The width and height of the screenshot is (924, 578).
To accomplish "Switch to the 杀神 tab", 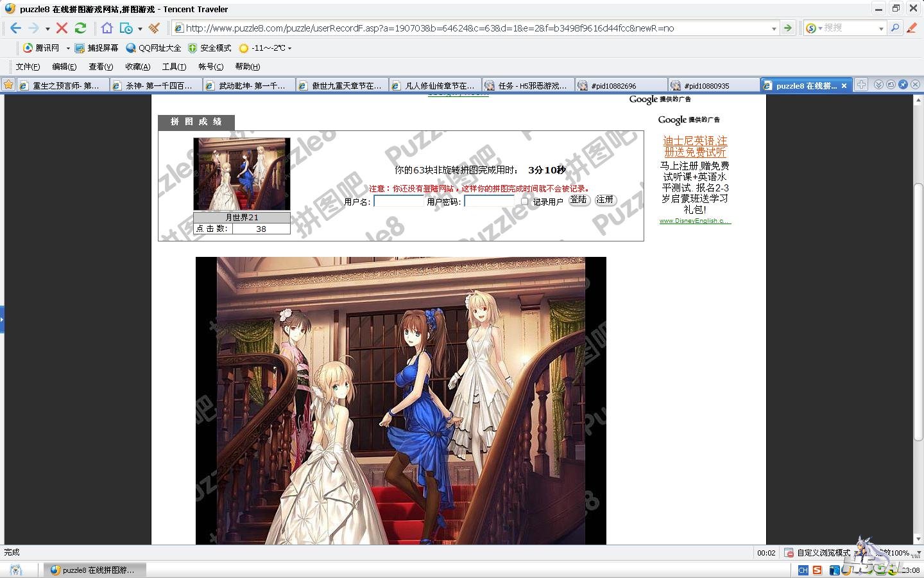I will coord(156,85).
